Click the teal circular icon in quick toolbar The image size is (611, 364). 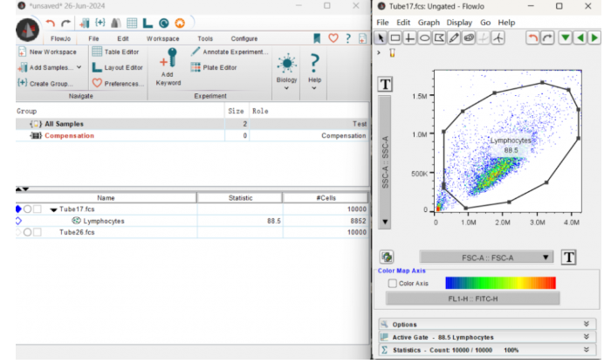pyautogui.click(x=164, y=24)
